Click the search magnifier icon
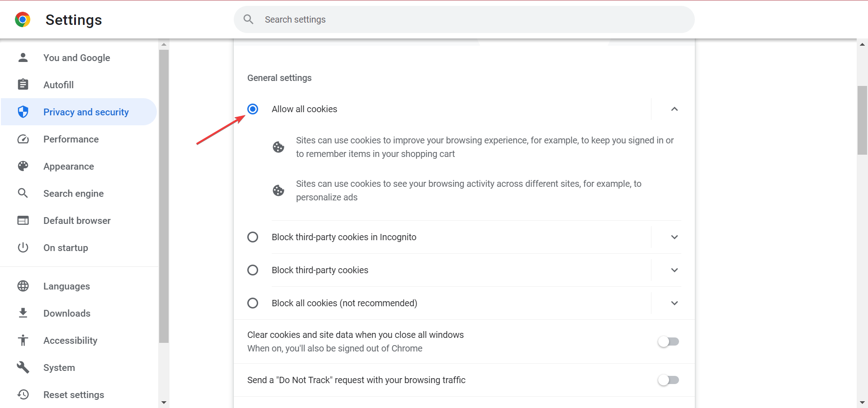The width and height of the screenshot is (868, 408). 248,19
